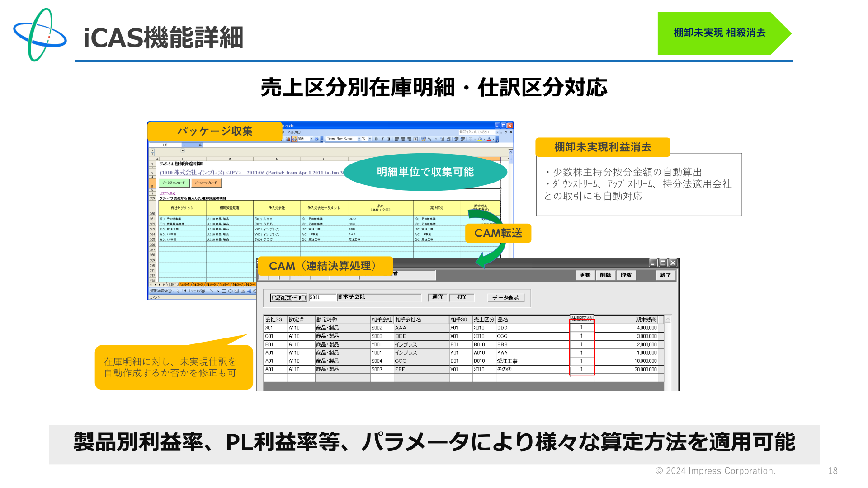The height and width of the screenshot is (488, 868).
Task: Select the line drawing tool
Action: [x=212, y=291]
